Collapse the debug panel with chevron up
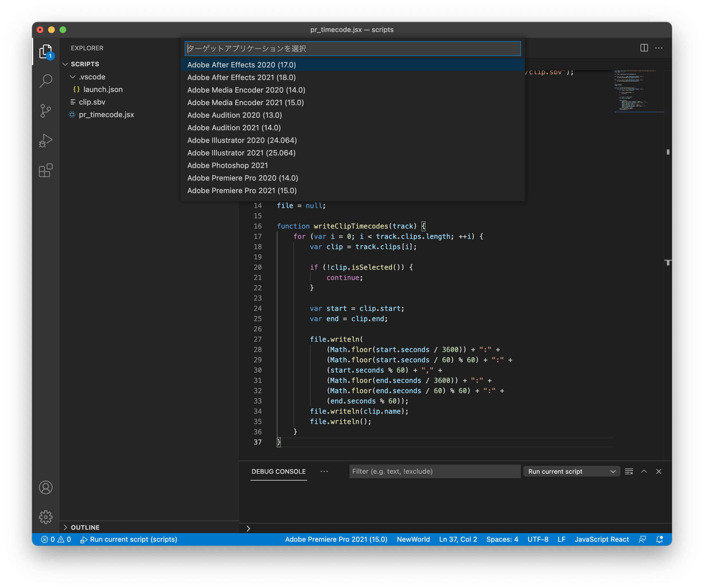 pyautogui.click(x=644, y=471)
